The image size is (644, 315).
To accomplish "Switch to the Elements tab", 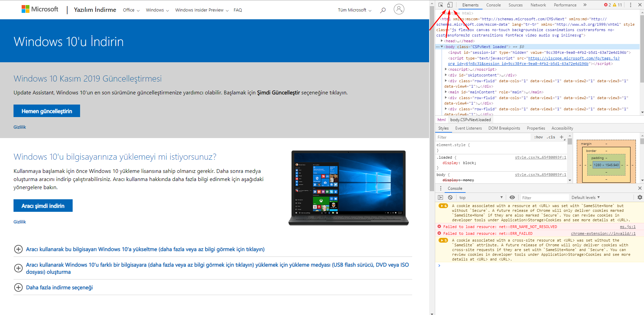I will click(470, 5).
